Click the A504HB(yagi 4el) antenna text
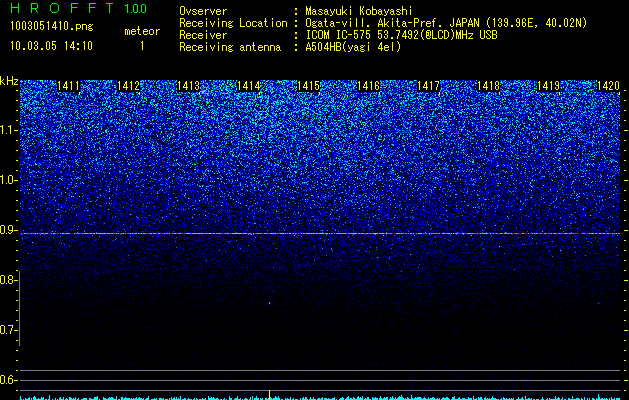The height and width of the screenshot is (400, 629). [x=353, y=47]
